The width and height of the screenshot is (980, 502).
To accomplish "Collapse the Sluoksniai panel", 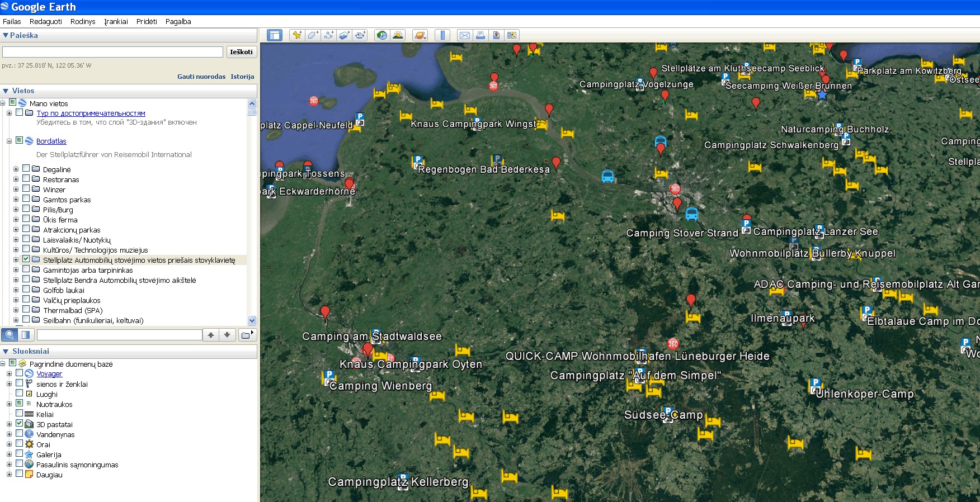I will (x=6, y=351).
